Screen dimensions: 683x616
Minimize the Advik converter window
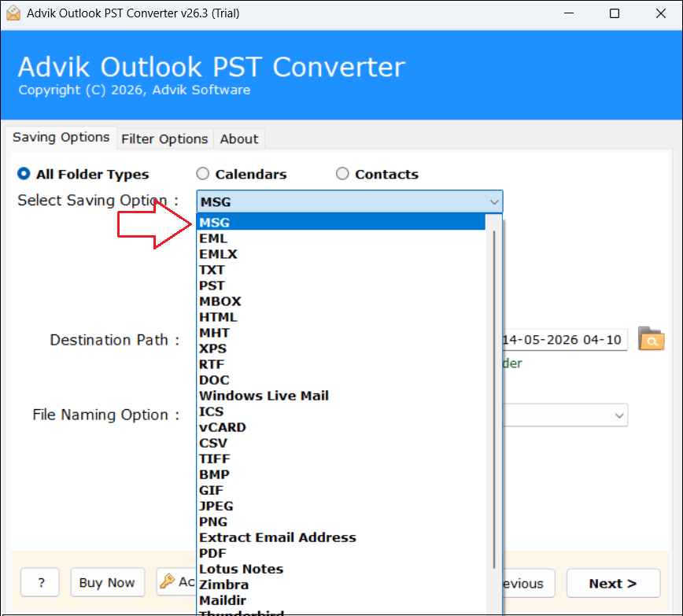click(568, 13)
